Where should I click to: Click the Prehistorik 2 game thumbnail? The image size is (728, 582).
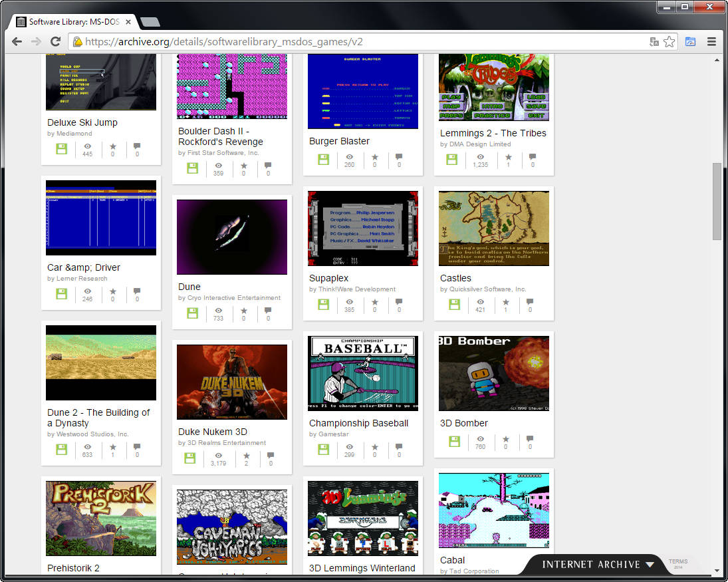[x=101, y=518]
